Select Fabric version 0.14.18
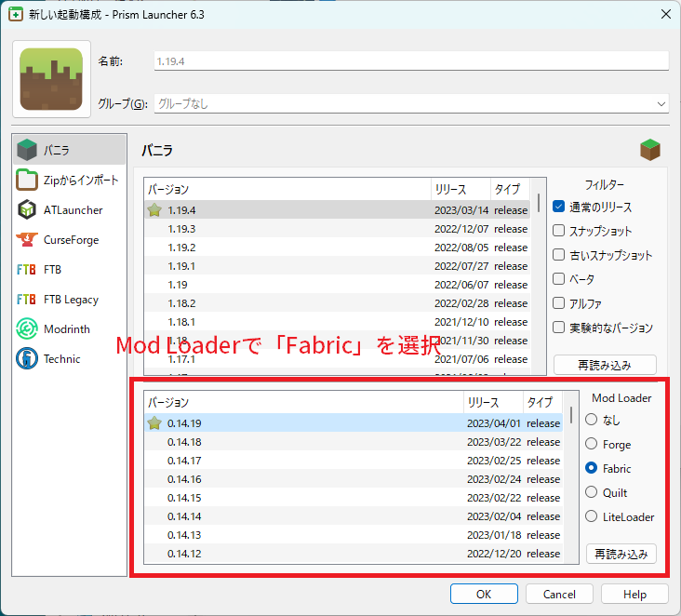The width and height of the screenshot is (681, 616). (x=354, y=442)
